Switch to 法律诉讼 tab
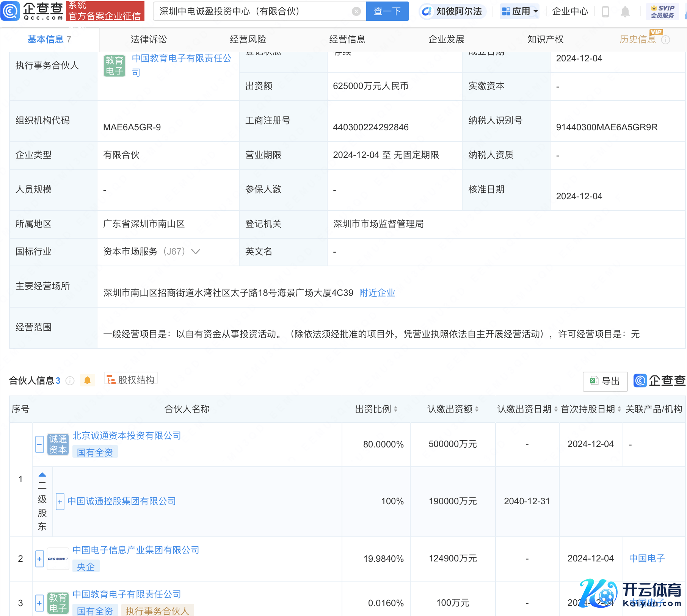 point(149,39)
